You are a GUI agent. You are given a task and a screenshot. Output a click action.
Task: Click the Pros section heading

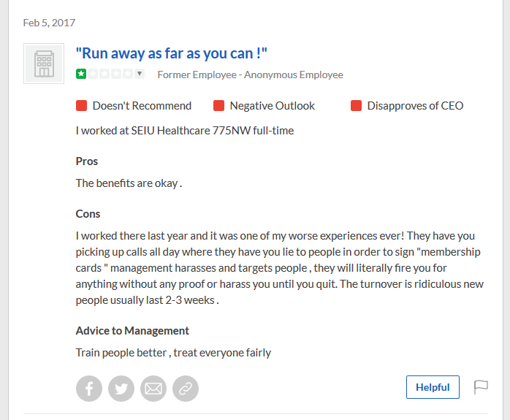87,161
